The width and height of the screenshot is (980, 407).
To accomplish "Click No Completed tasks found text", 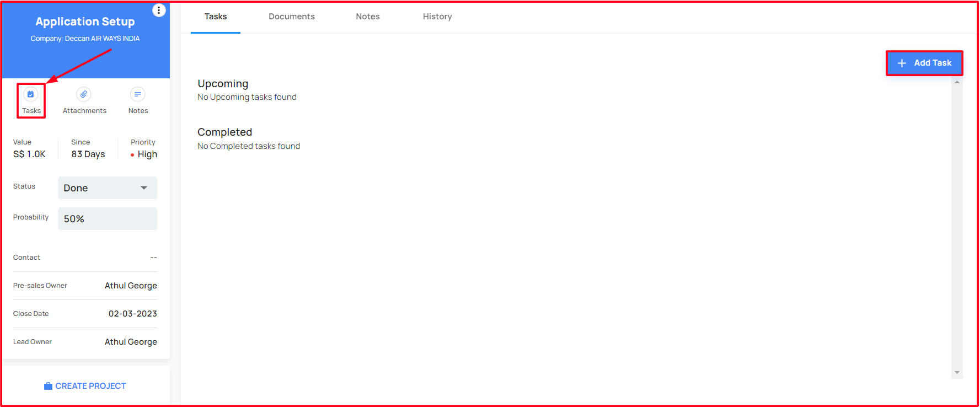I will click(249, 146).
